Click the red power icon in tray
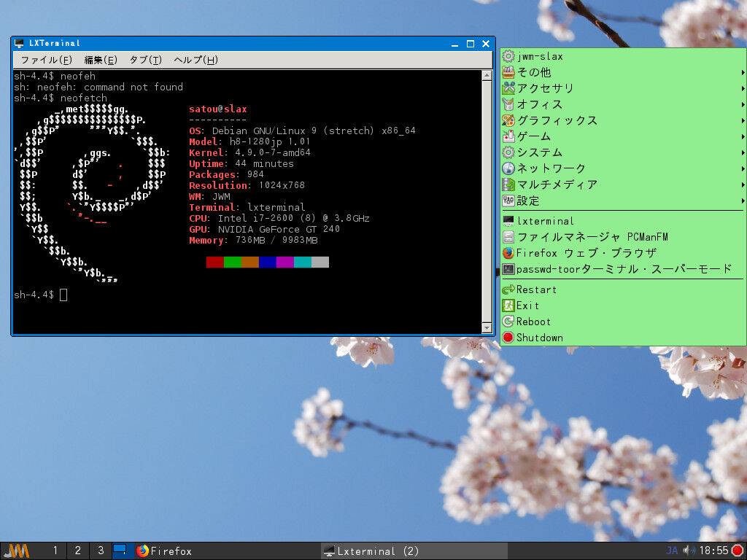 [x=738, y=551]
